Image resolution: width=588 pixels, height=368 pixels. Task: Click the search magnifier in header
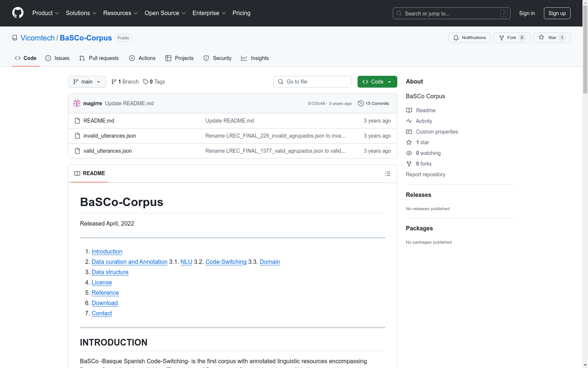coord(399,13)
